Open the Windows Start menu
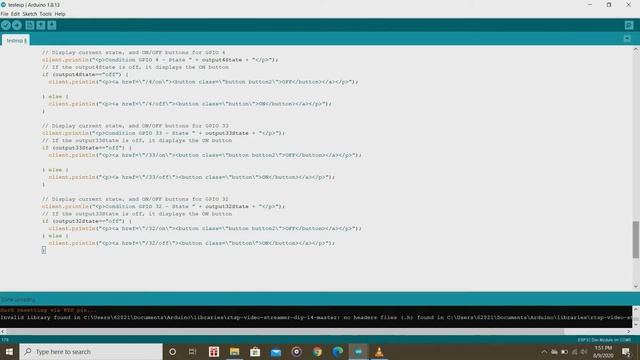This screenshot has height=360, width=640. tap(9, 351)
